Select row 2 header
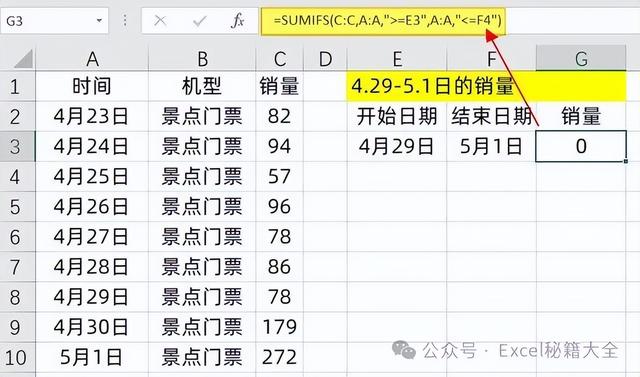The image size is (640, 377). [18, 117]
